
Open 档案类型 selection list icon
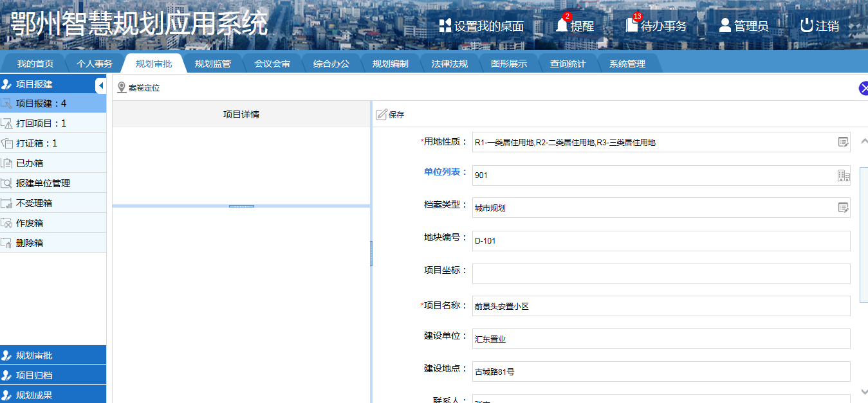click(x=843, y=208)
